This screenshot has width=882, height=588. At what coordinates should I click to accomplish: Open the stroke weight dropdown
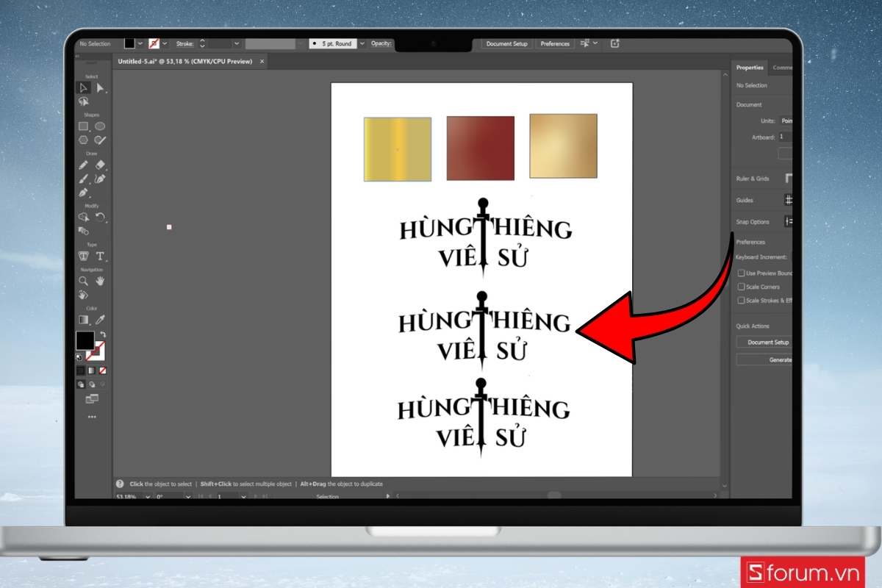point(236,44)
